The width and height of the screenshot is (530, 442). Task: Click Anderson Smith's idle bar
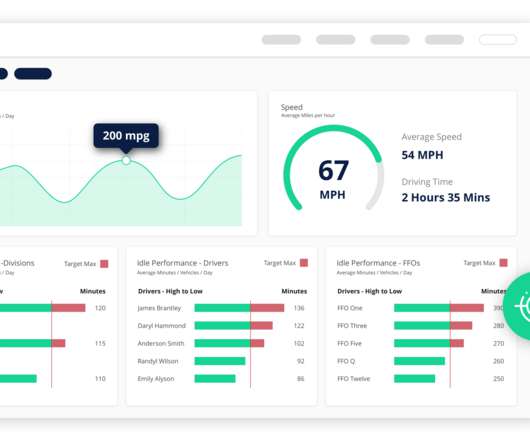[229, 343]
